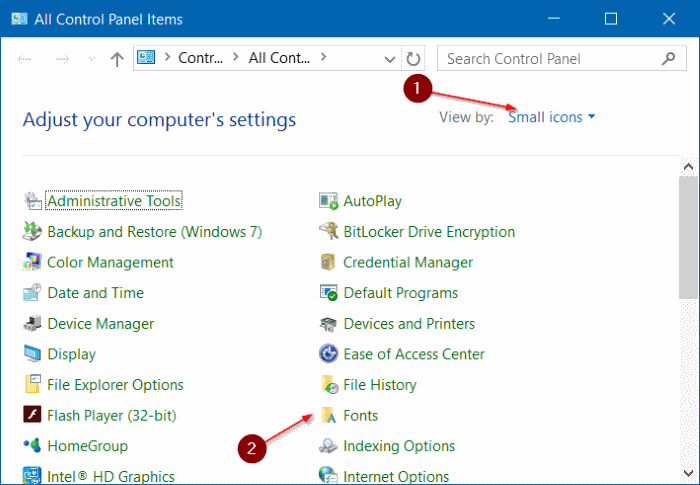This screenshot has width=700, height=485.
Task: Open the View by Small icons dropdown
Action: tap(552, 117)
